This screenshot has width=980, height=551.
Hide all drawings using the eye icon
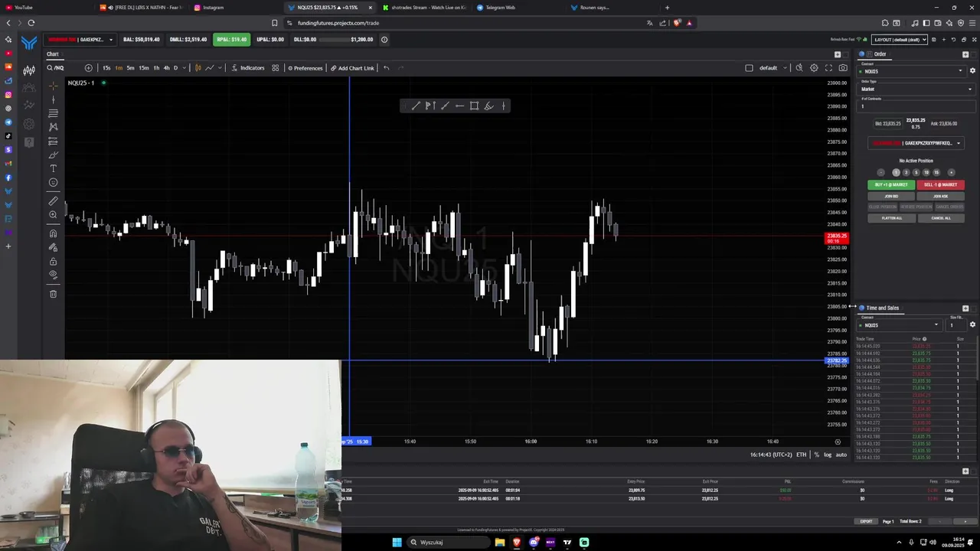53,275
